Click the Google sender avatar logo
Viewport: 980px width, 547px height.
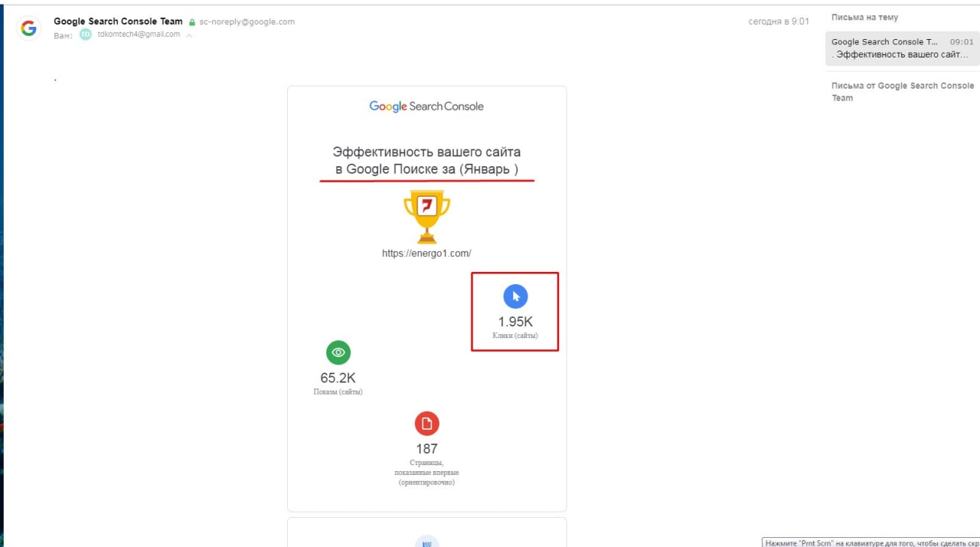[x=29, y=28]
